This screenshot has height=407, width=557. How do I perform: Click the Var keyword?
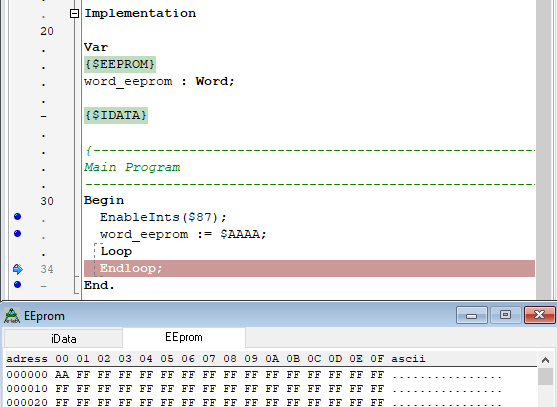(x=96, y=47)
